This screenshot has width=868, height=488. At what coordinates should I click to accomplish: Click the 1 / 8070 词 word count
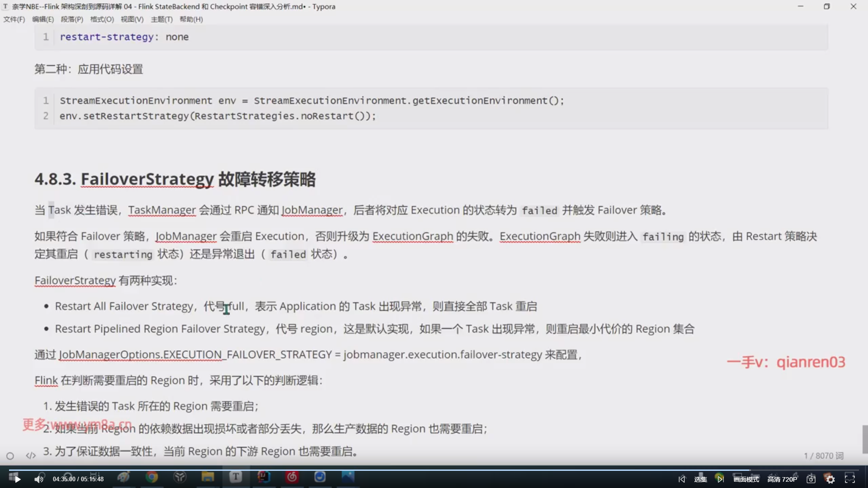pyautogui.click(x=823, y=456)
